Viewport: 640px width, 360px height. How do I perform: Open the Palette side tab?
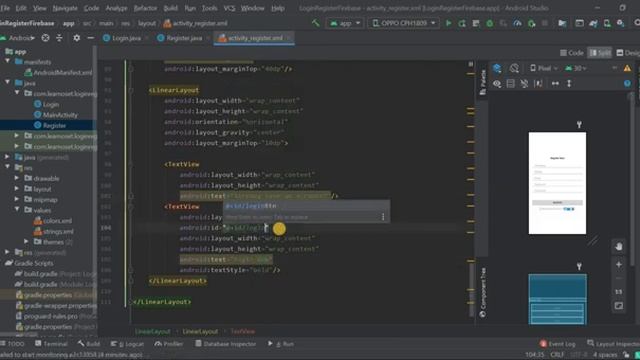(x=483, y=82)
